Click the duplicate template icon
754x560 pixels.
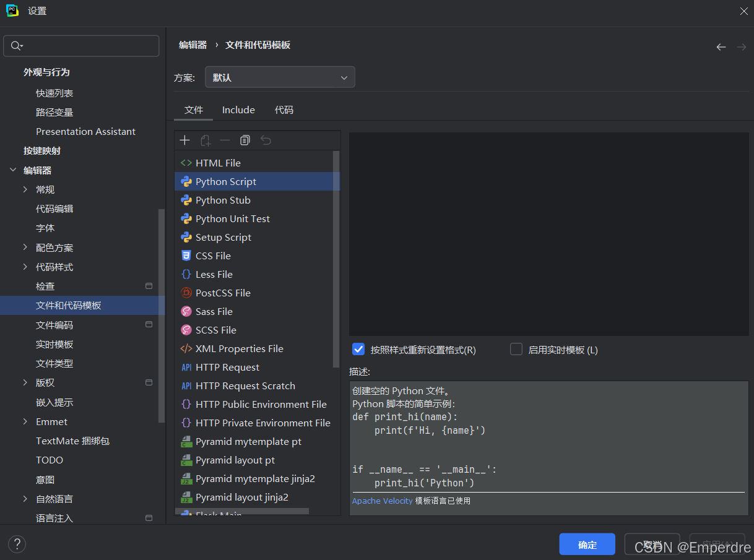(205, 140)
